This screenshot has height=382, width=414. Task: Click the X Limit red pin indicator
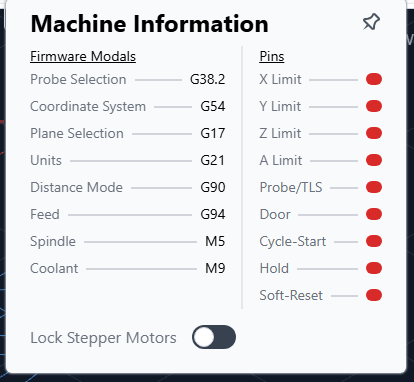[374, 79]
